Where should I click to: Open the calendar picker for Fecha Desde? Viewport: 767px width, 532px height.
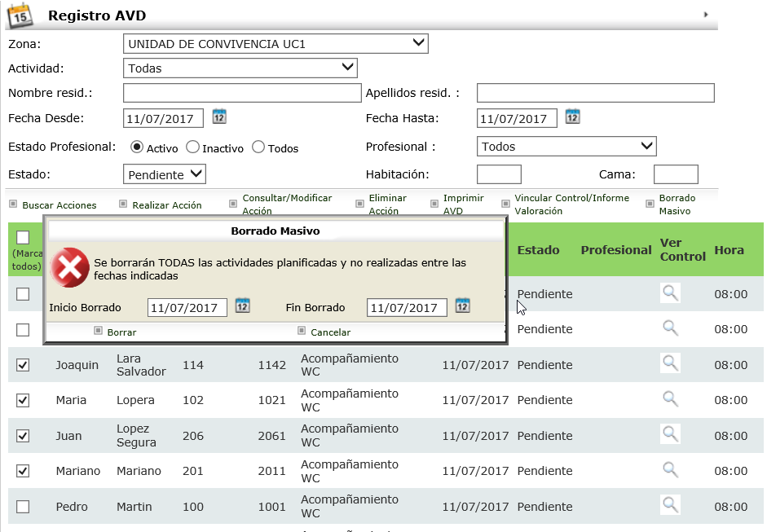click(218, 117)
